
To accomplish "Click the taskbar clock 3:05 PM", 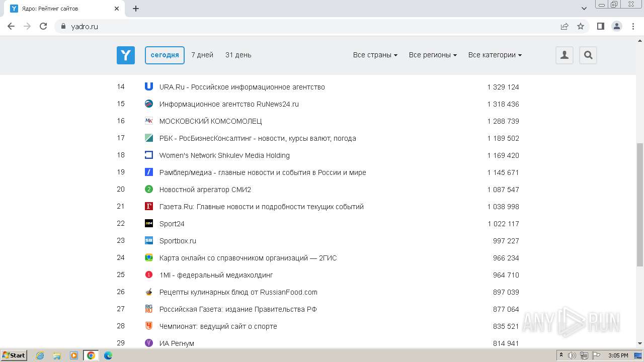I will [x=618, y=355].
